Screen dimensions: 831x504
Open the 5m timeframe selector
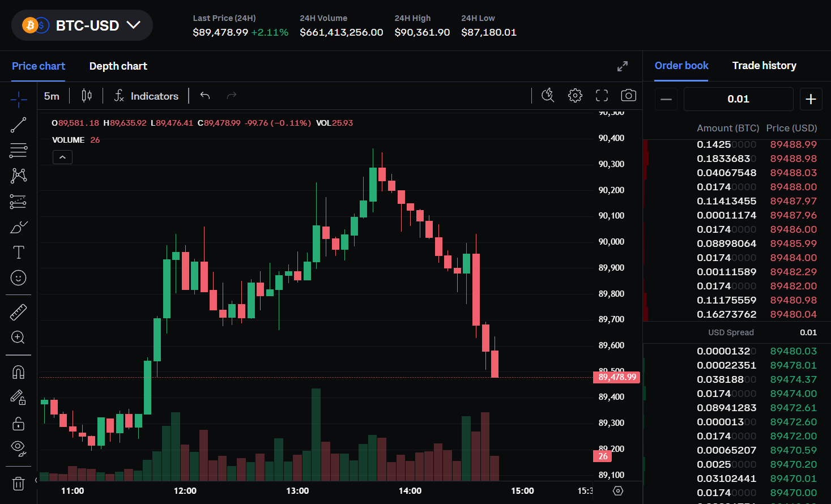coord(52,96)
